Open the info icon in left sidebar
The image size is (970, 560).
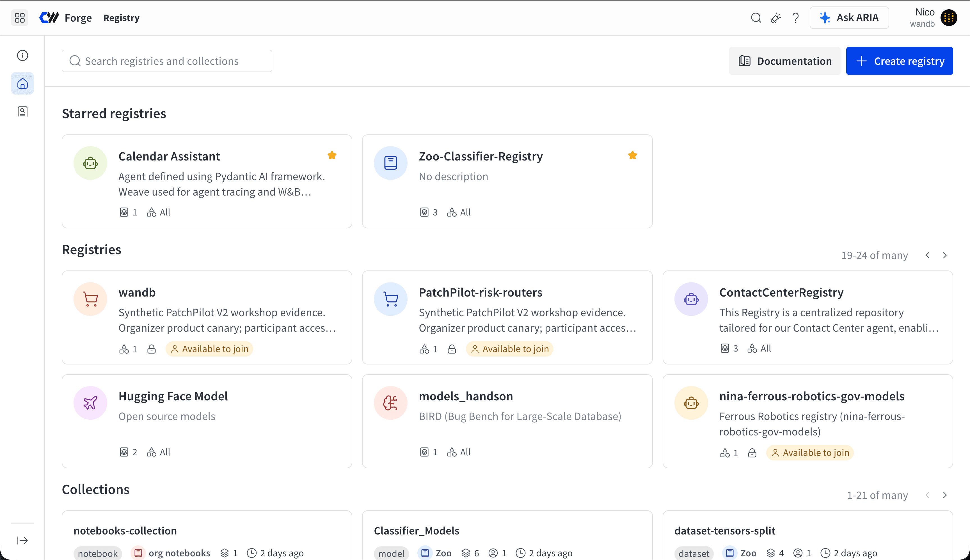coord(23,55)
